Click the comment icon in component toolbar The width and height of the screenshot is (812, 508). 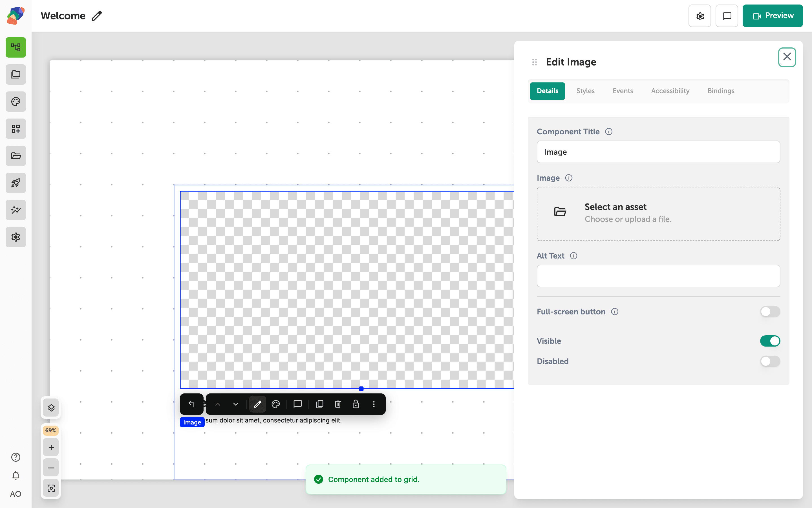pos(298,404)
